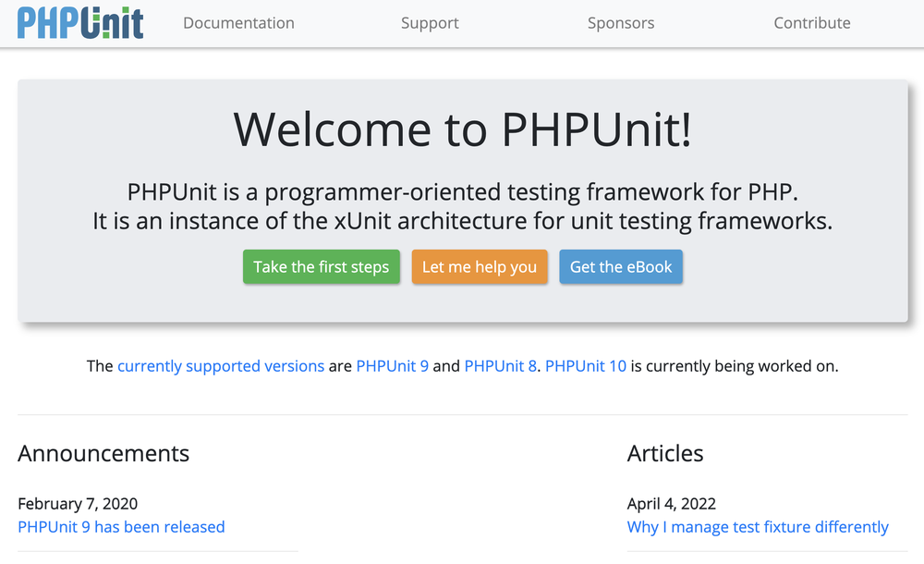The width and height of the screenshot is (924, 564).
Task: Click the February 7, 2020 date
Action: [78, 504]
